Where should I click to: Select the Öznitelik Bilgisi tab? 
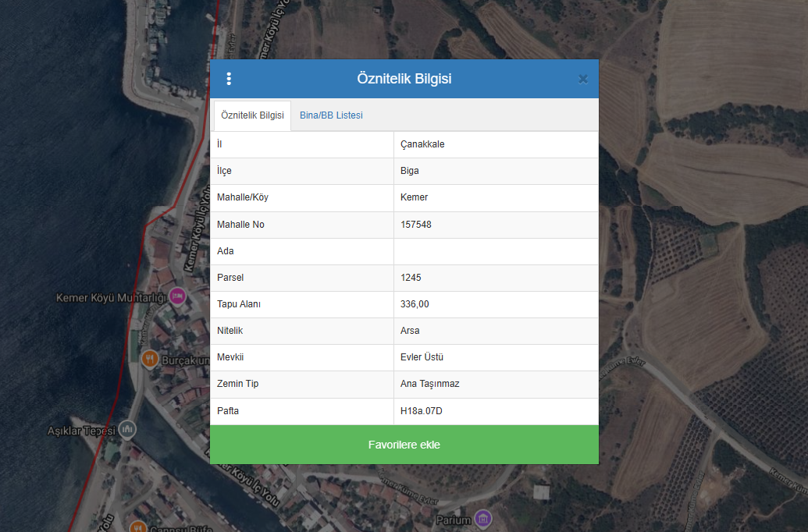pos(252,115)
